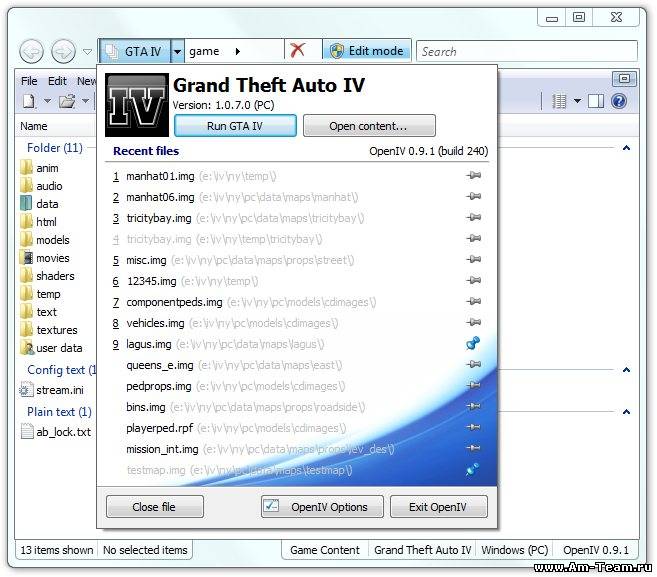Image resolution: width=657 pixels, height=577 pixels.
Task: Click the view details list icon
Action: (559, 101)
